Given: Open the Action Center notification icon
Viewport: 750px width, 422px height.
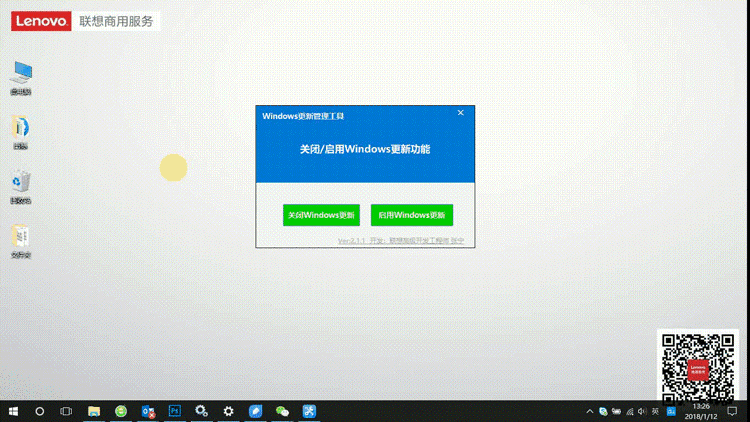Looking at the screenshot, I should (732, 411).
